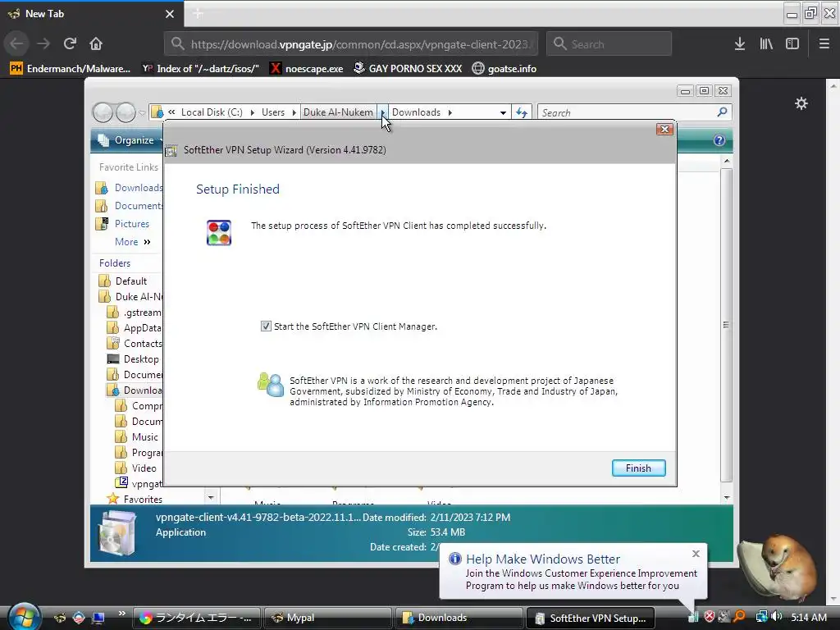
Task: Click the browser address URL field
Action: [x=351, y=44]
